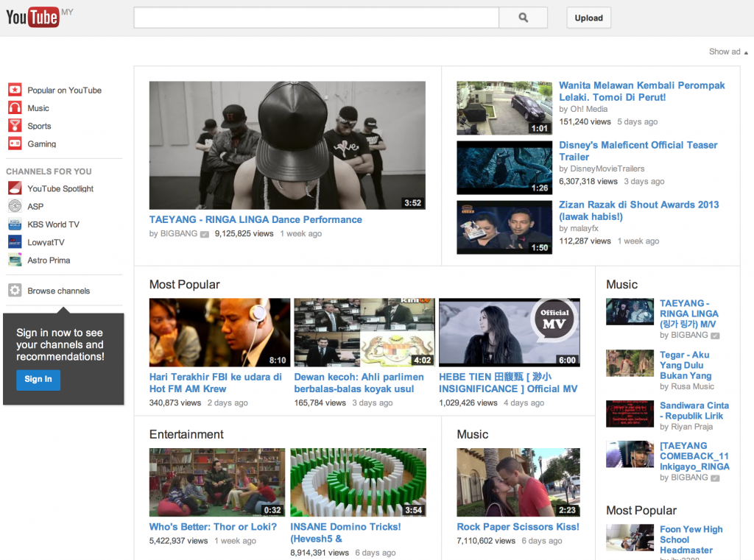Image resolution: width=754 pixels, height=560 pixels.
Task: Click the YouTube logo
Action: (32, 18)
